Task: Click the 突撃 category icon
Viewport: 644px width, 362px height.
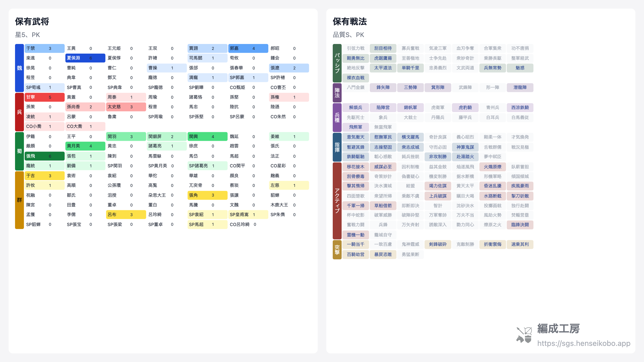Action: 337,249
